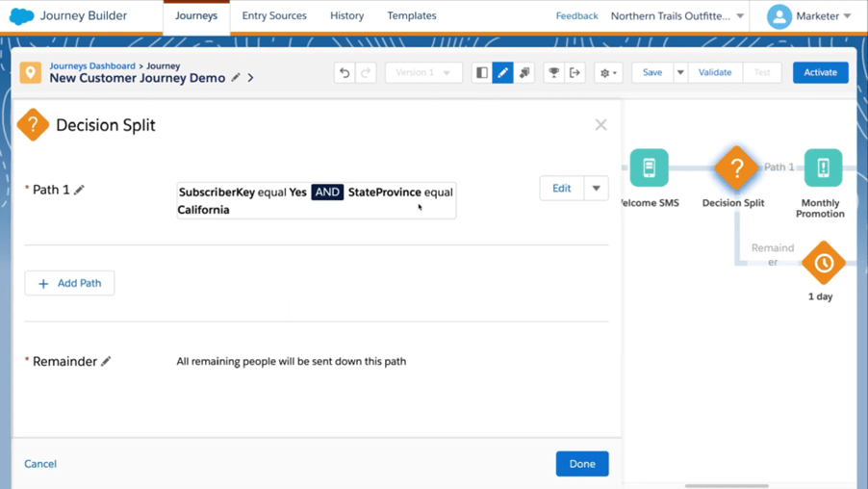Image resolution: width=868 pixels, height=489 pixels.
Task: Rename Remainder with pencil icon
Action: tap(106, 361)
